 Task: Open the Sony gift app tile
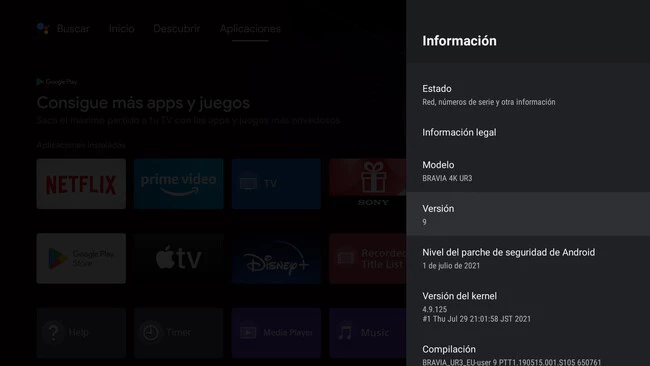[368, 184]
